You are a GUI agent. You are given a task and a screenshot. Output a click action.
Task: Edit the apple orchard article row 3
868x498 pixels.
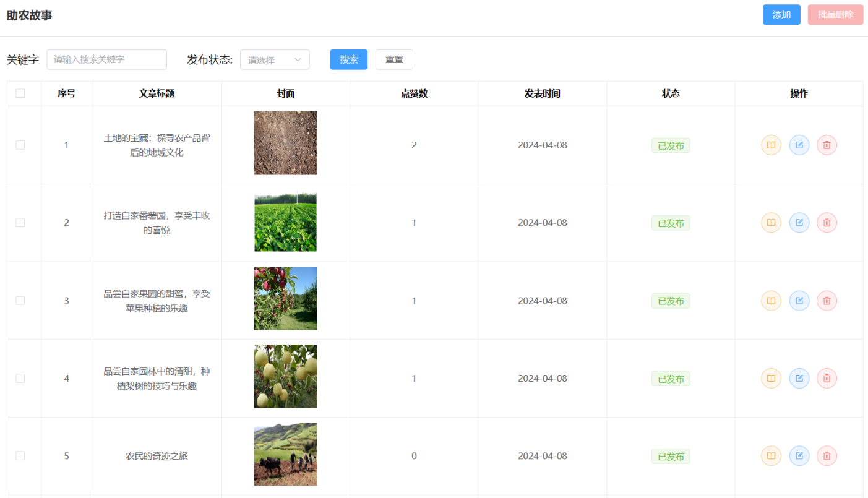click(x=799, y=301)
